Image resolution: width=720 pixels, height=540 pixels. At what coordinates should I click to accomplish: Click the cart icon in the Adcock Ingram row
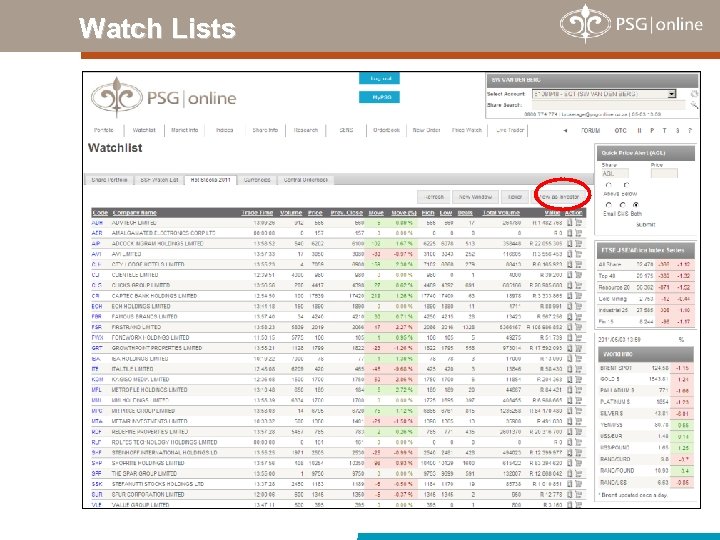578,244
